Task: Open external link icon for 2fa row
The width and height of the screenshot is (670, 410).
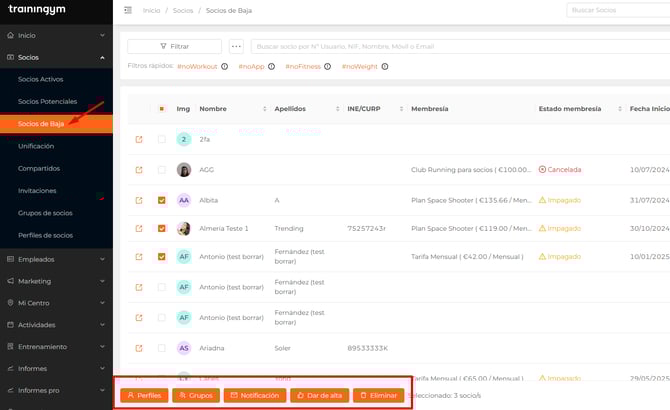Action: point(139,140)
